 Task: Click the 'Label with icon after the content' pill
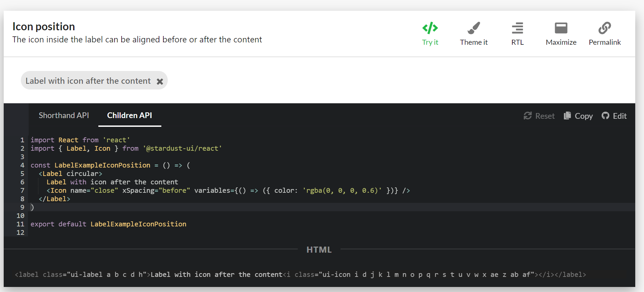94,80
